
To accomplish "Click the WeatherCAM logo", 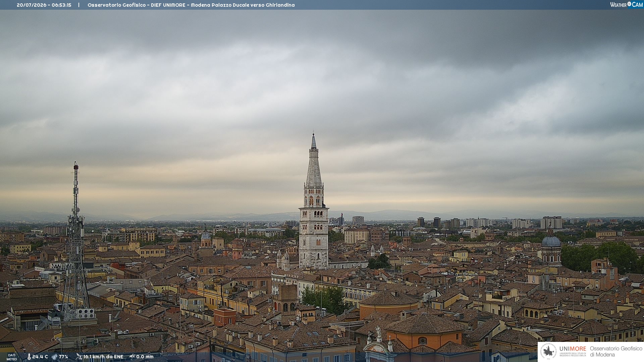I will tap(626, 5).
